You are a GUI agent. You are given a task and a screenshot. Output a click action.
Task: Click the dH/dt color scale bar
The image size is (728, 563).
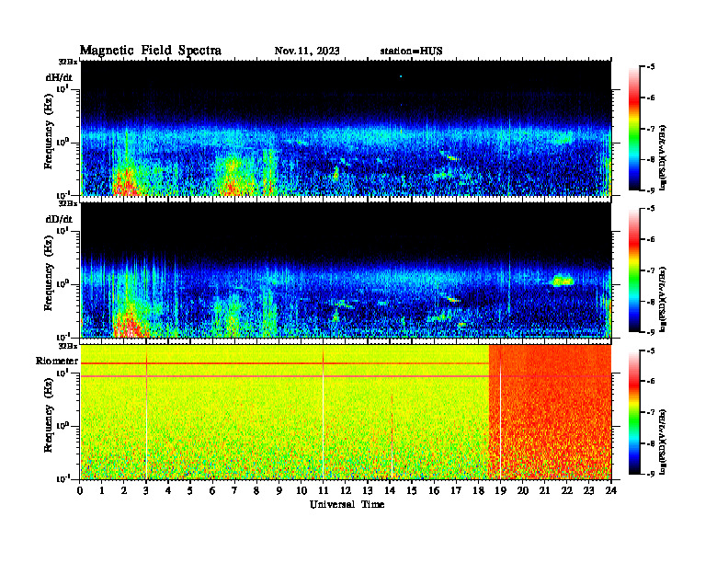point(634,129)
